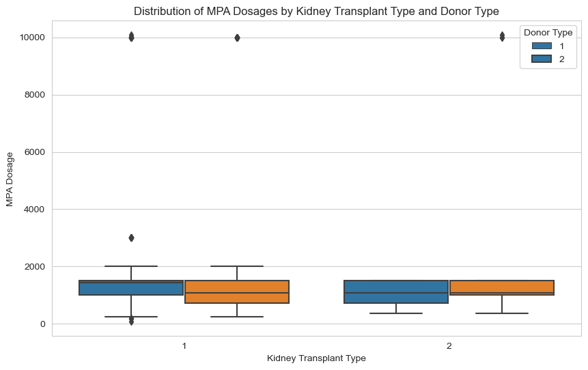Select the blue box for transplant type 1

point(131,287)
